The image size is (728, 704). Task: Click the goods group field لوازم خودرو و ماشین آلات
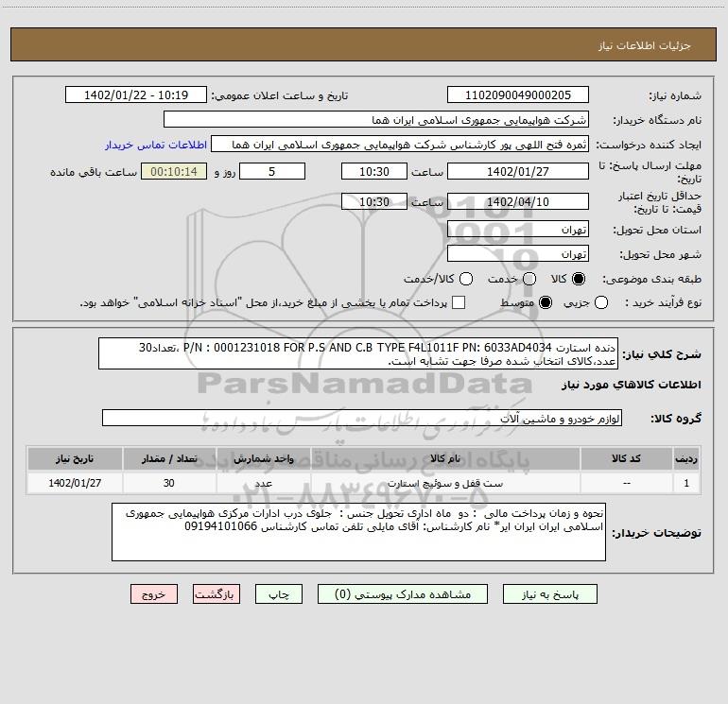point(362,418)
